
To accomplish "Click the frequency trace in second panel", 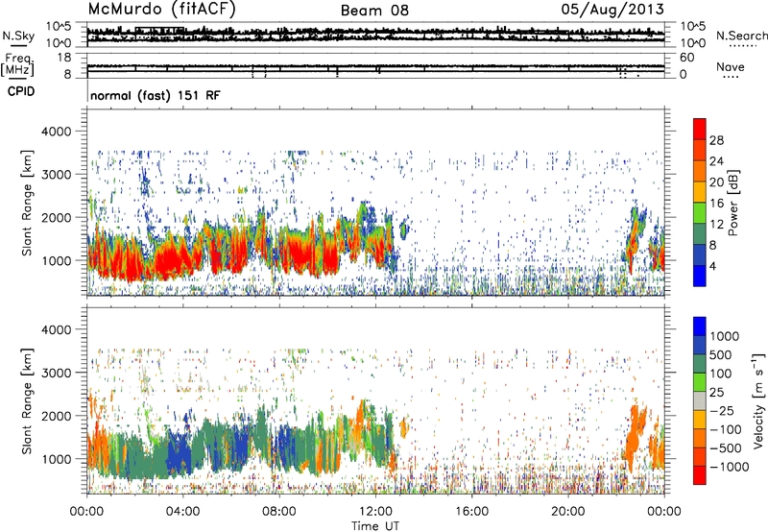I will click(x=375, y=66).
